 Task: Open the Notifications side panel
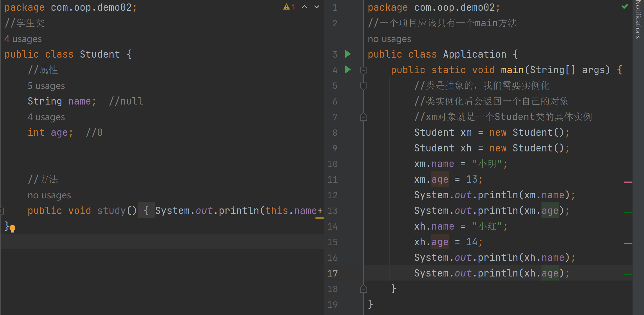click(638, 20)
